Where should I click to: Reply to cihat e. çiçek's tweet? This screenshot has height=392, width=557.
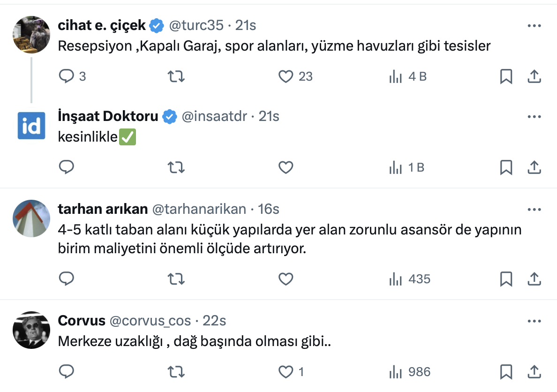coord(67,76)
